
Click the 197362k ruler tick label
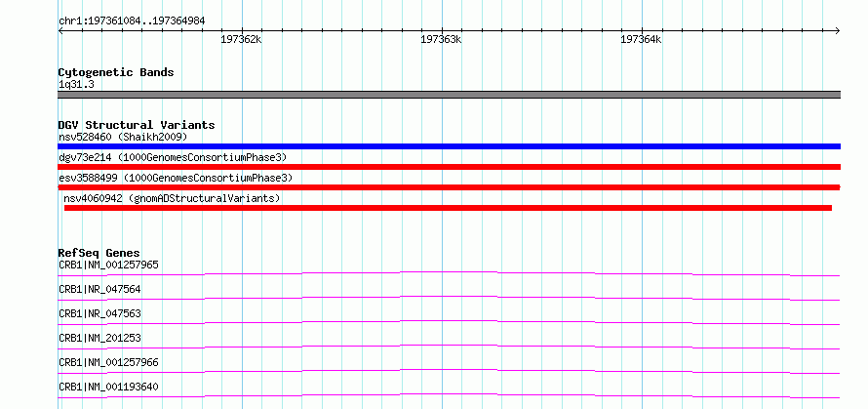[x=241, y=40]
